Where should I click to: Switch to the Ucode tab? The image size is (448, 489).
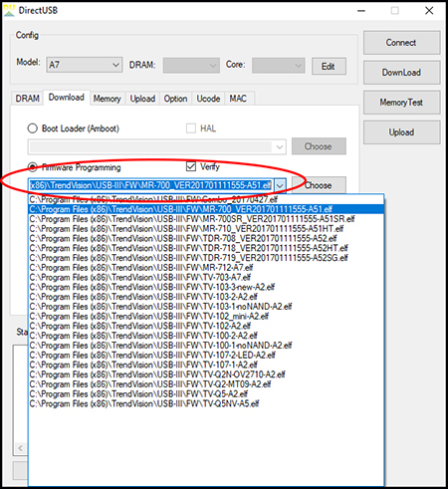208,99
